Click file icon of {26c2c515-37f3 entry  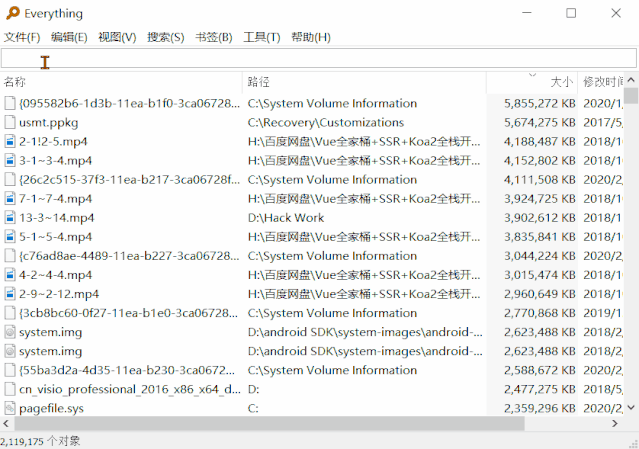coord(10,179)
